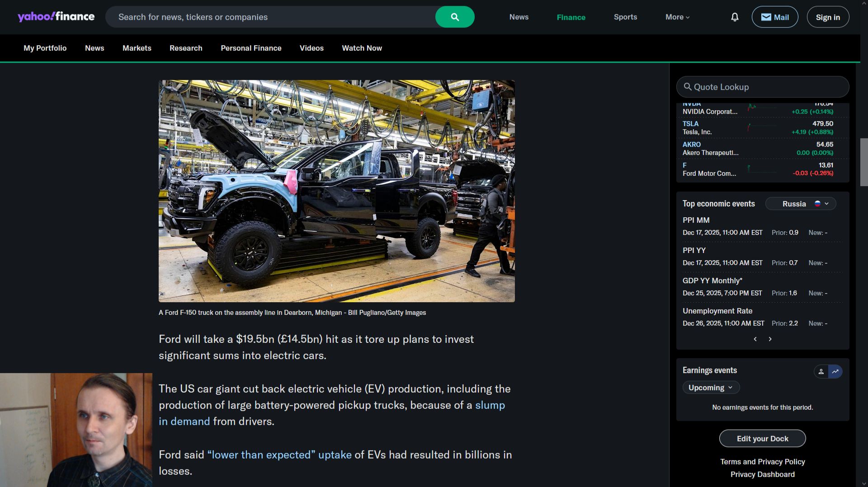
Task: Toggle the person icon in Earnings events
Action: pos(821,371)
